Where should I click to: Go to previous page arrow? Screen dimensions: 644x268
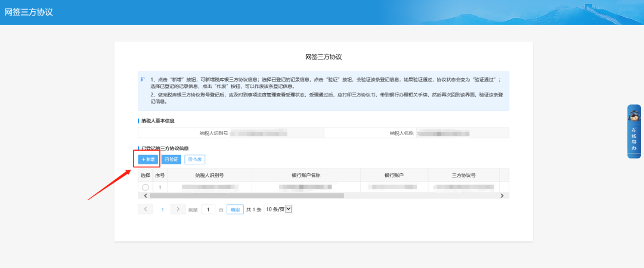point(145,209)
